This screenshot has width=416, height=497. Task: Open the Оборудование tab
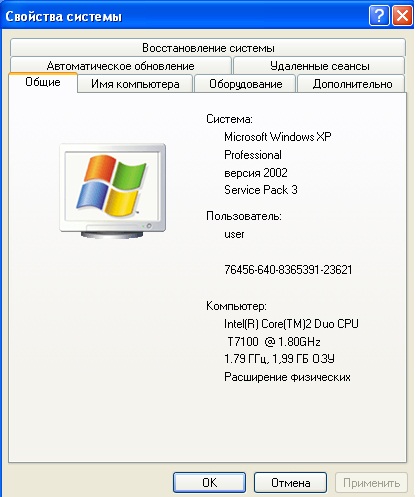[246, 84]
